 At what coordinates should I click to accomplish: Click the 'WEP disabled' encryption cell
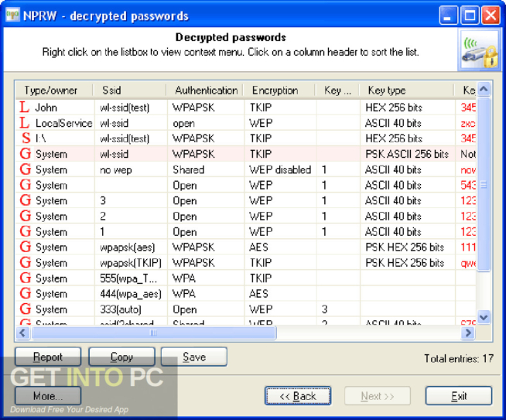pyautogui.click(x=280, y=169)
